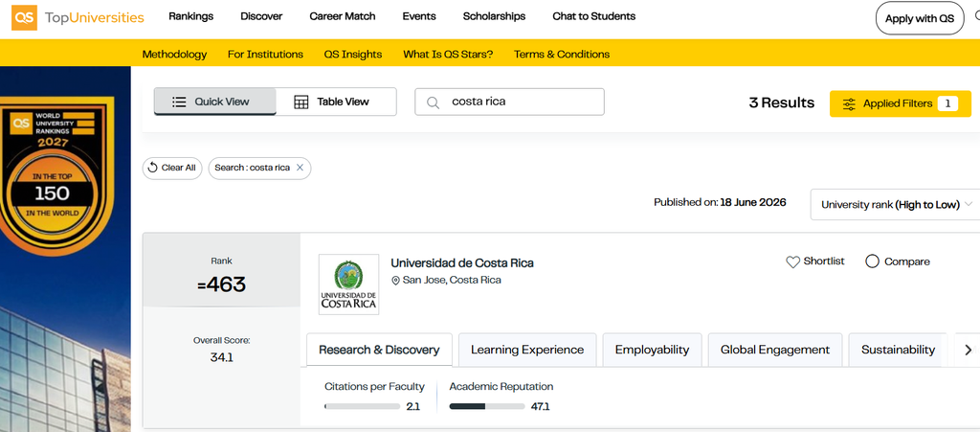Open the Applied Filters button
Image resolution: width=980 pixels, height=432 pixels.
(900, 103)
